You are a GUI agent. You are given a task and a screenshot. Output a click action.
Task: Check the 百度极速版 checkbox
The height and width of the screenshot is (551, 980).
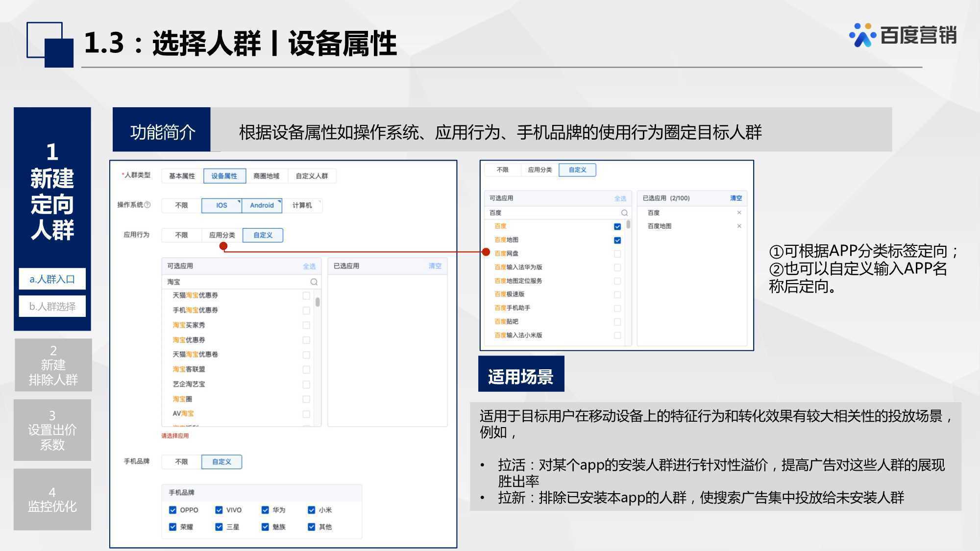click(617, 295)
